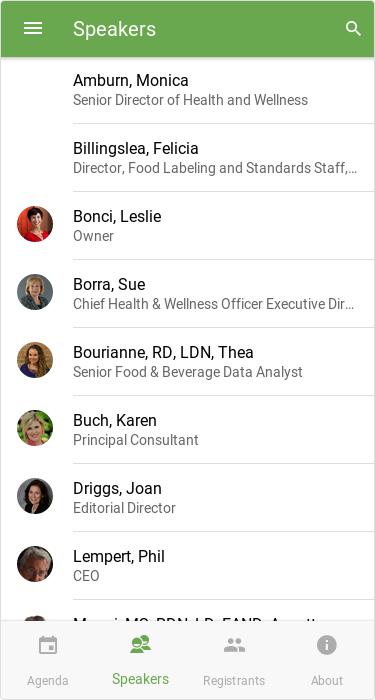Image resolution: width=375 pixels, height=700 pixels.
Task: Tap the search magnifier icon
Action: click(x=353, y=29)
